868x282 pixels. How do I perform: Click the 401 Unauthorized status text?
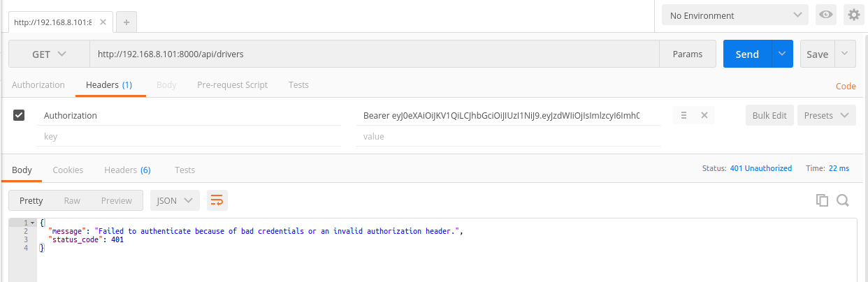760,168
